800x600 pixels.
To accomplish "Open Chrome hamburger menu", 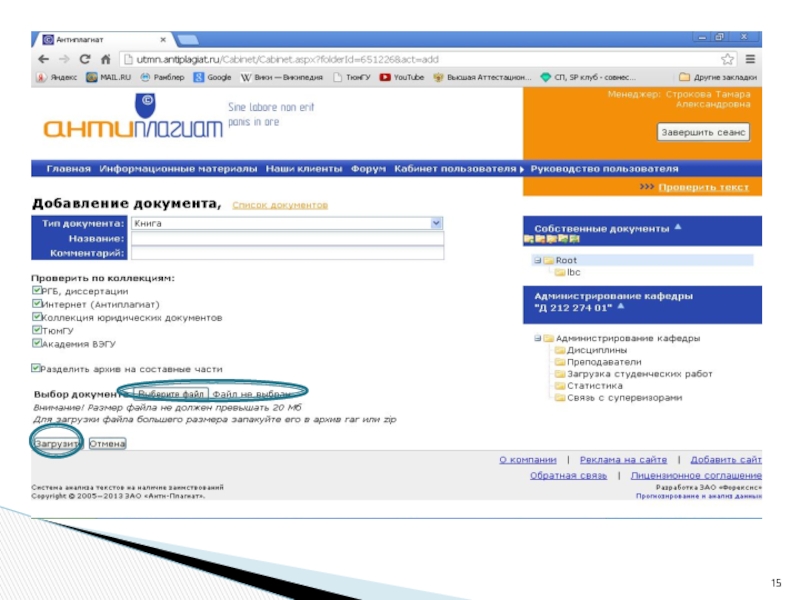I will [750, 59].
